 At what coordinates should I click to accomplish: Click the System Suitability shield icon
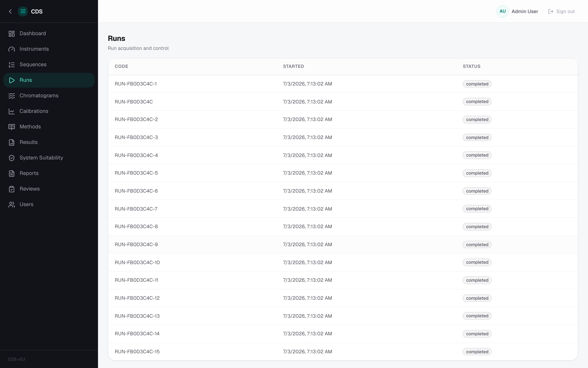tap(12, 158)
